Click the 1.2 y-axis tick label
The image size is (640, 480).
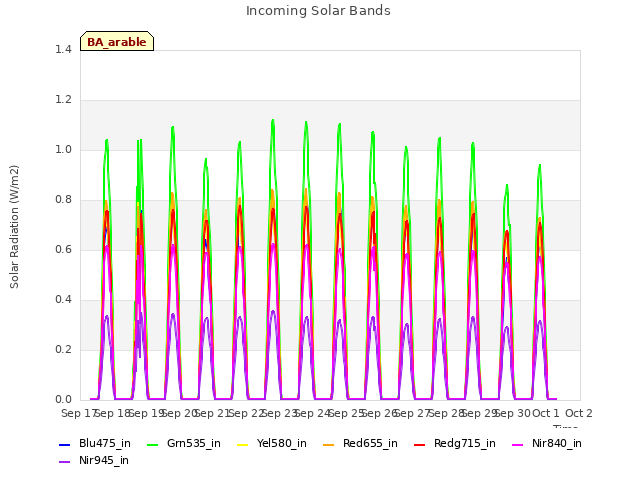coord(63,100)
